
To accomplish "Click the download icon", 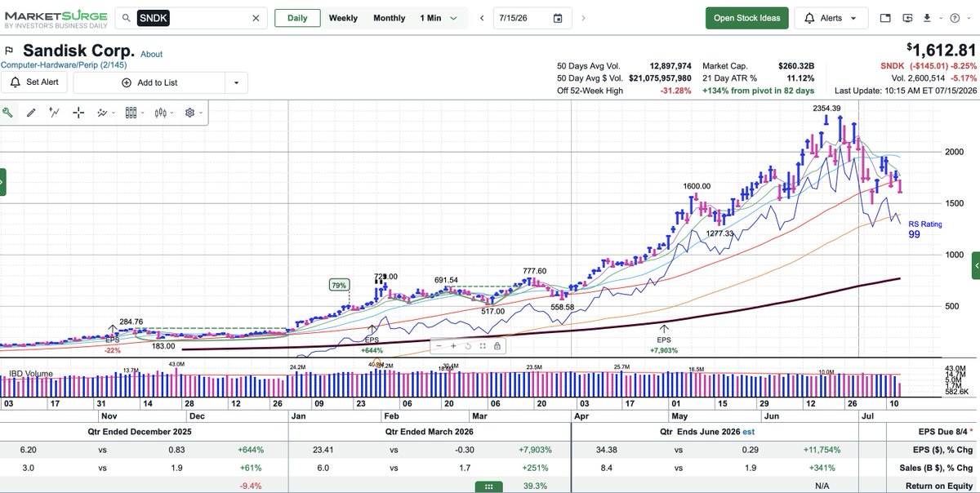I will click(927, 18).
